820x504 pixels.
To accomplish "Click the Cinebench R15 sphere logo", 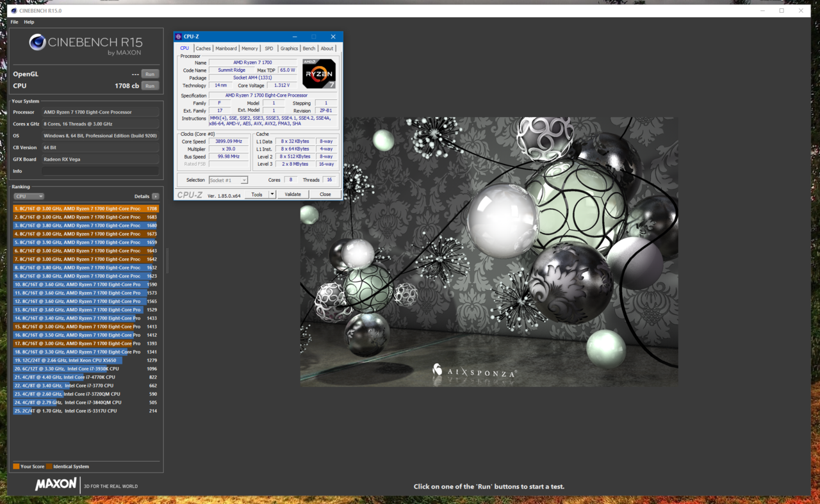I will 38,42.
